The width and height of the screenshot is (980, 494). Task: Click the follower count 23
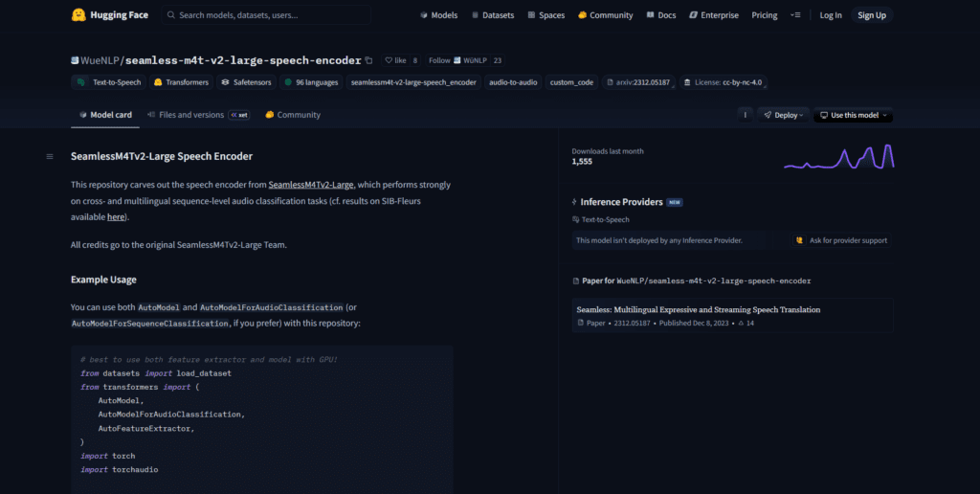[x=497, y=60]
